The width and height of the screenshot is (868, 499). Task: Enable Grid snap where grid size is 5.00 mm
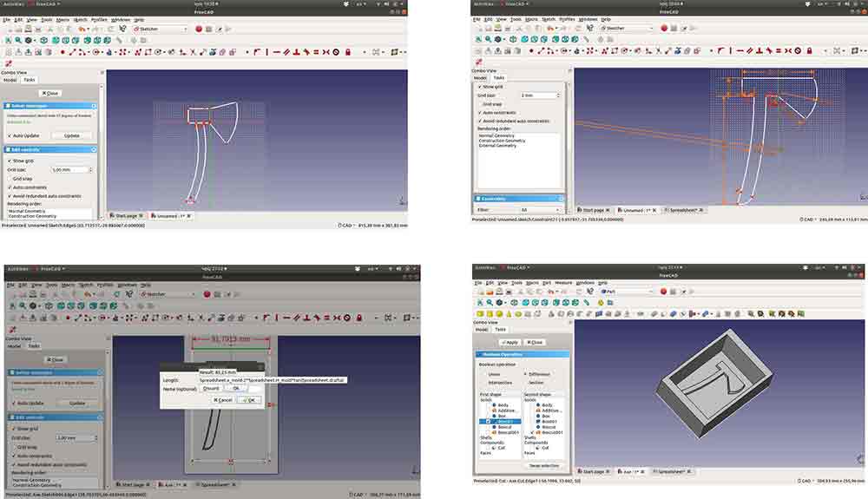pos(19,179)
